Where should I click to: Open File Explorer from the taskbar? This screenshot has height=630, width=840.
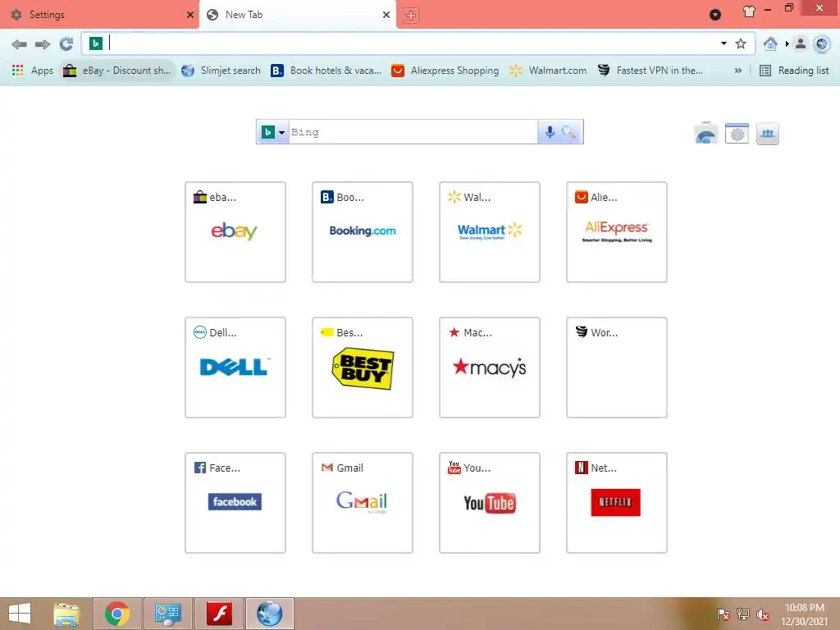pyautogui.click(x=66, y=614)
